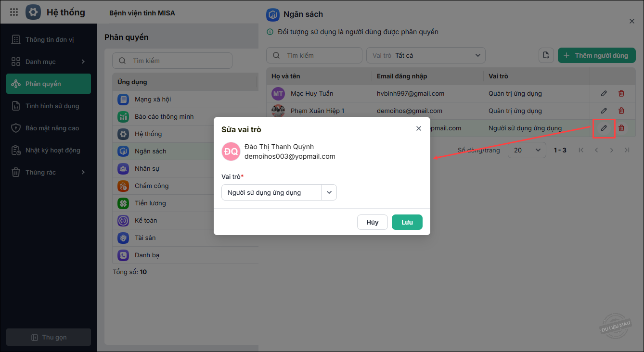Open the app launcher grid icon
The width and height of the screenshot is (644, 352).
14,13
